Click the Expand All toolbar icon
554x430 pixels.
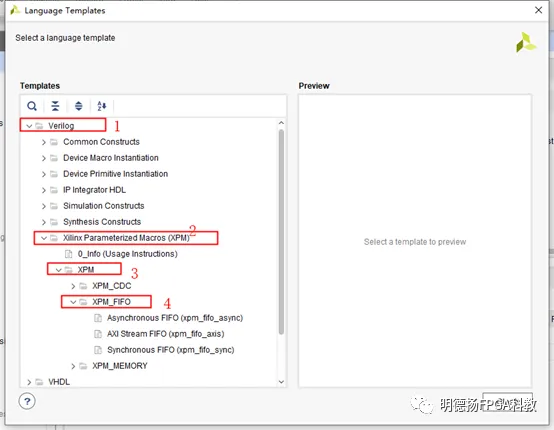click(x=78, y=106)
